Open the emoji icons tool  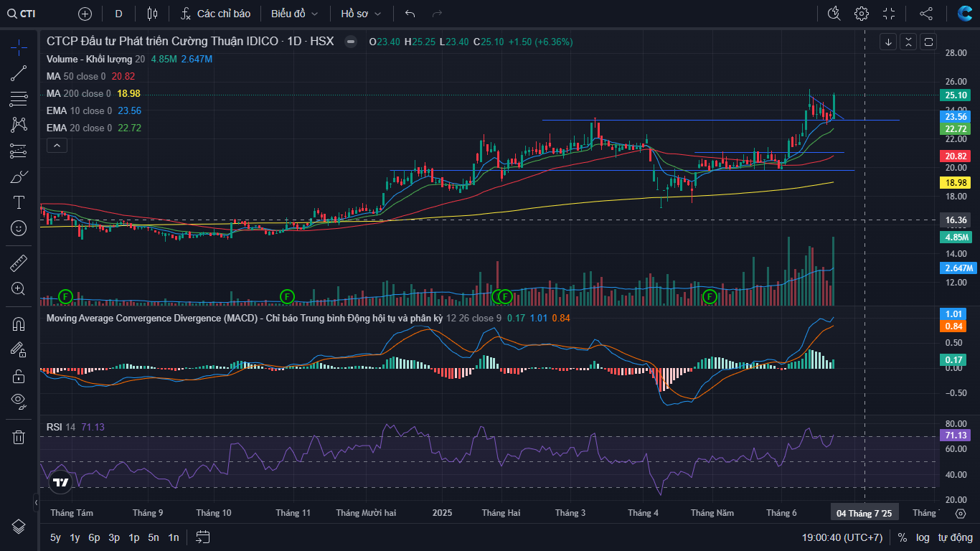(x=19, y=228)
